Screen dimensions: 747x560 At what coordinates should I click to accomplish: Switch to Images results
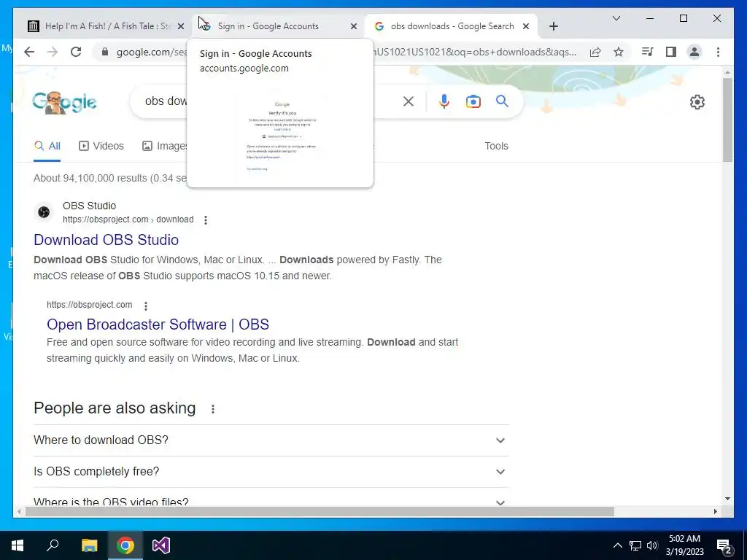164,146
